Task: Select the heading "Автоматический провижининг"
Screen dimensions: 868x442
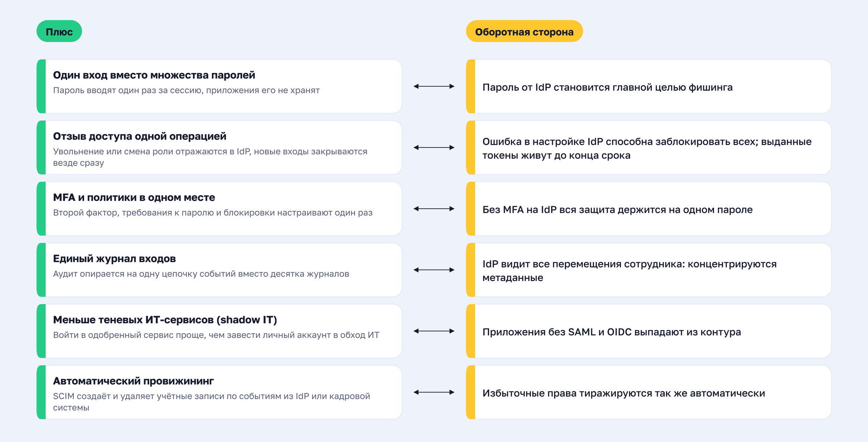Action: [x=134, y=381]
